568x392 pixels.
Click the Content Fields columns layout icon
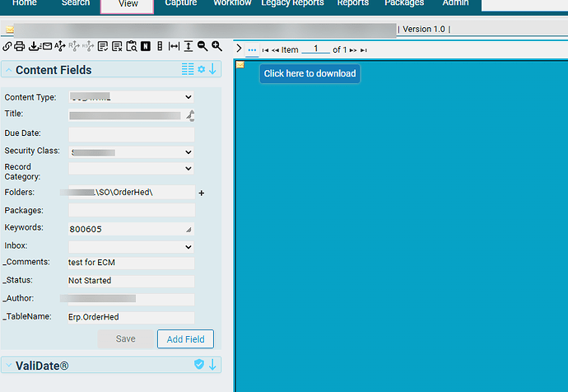coord(188,69)
